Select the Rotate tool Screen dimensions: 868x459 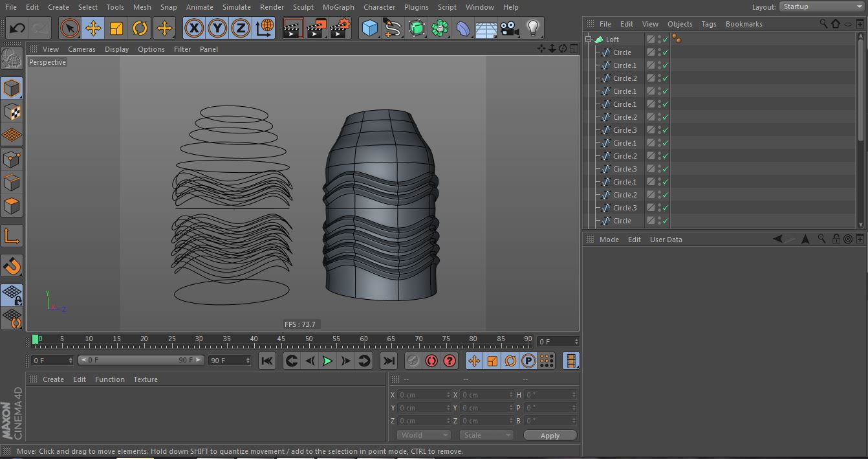[140, 28]
